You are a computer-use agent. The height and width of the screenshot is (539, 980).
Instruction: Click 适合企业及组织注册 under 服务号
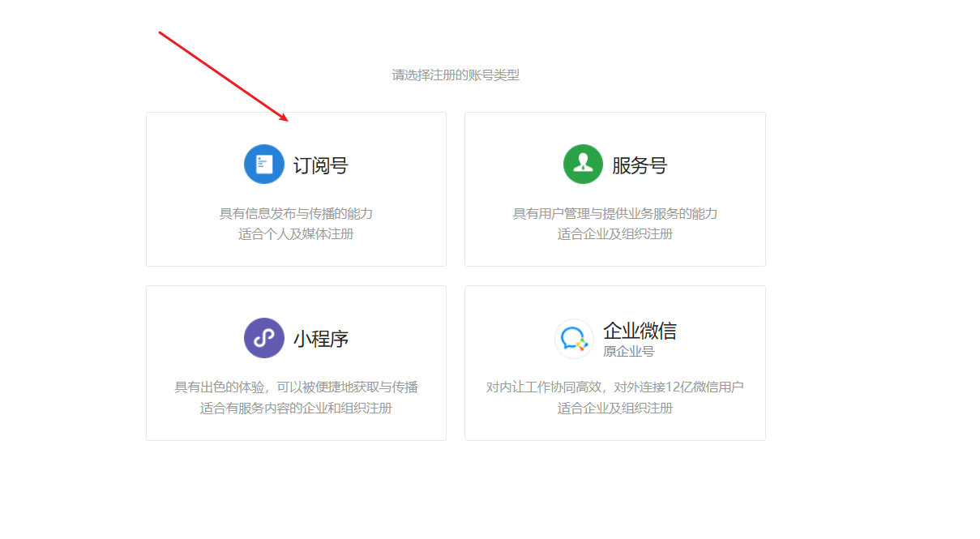pos(614,234)
